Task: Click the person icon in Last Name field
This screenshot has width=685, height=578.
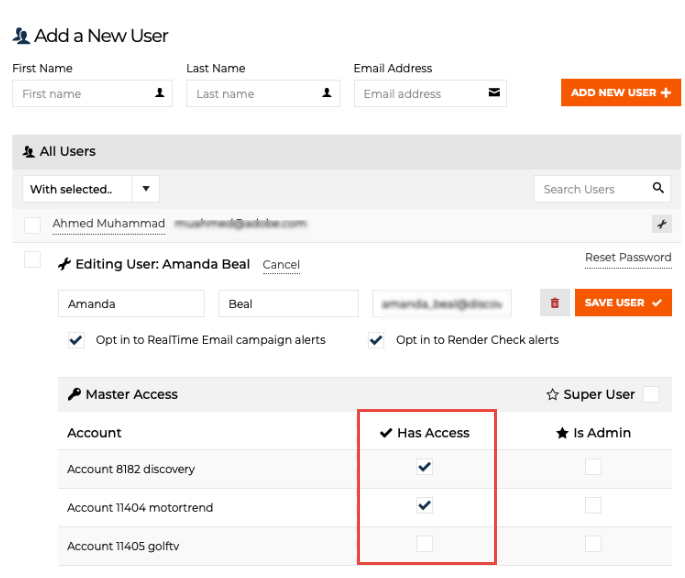Action: pyautogui.click(x=327, y=93)
